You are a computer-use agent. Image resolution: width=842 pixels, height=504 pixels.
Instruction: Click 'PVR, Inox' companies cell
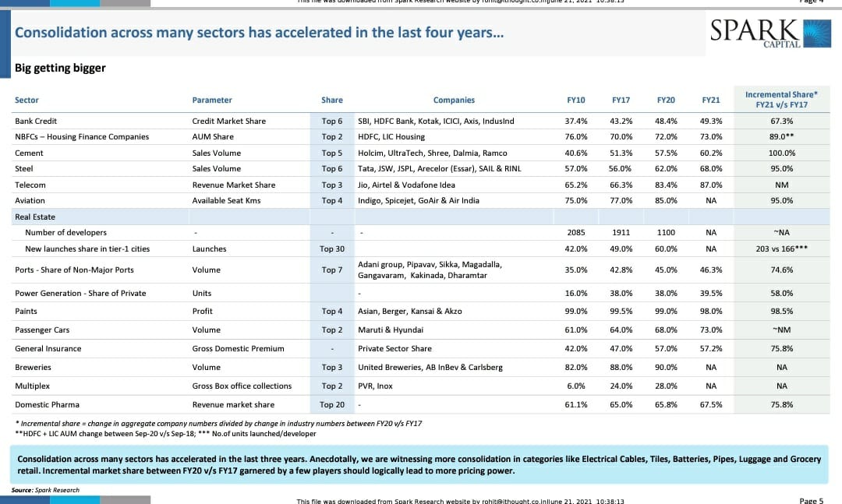point(375,386)
